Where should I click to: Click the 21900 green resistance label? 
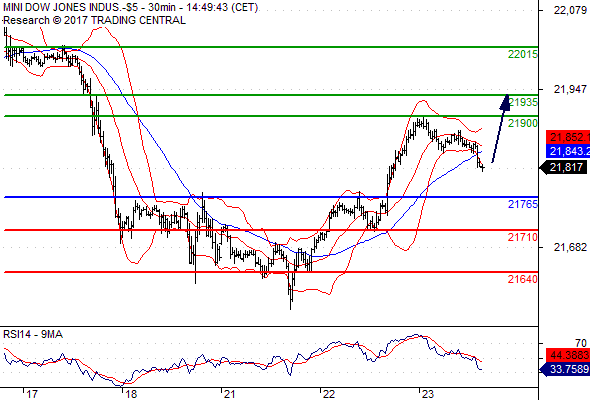[x=523, y=123]
